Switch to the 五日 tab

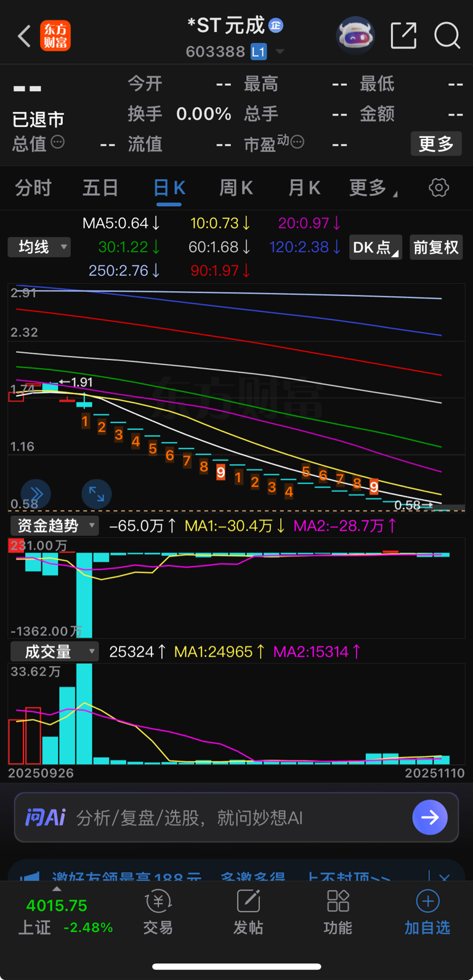(100, 188)
